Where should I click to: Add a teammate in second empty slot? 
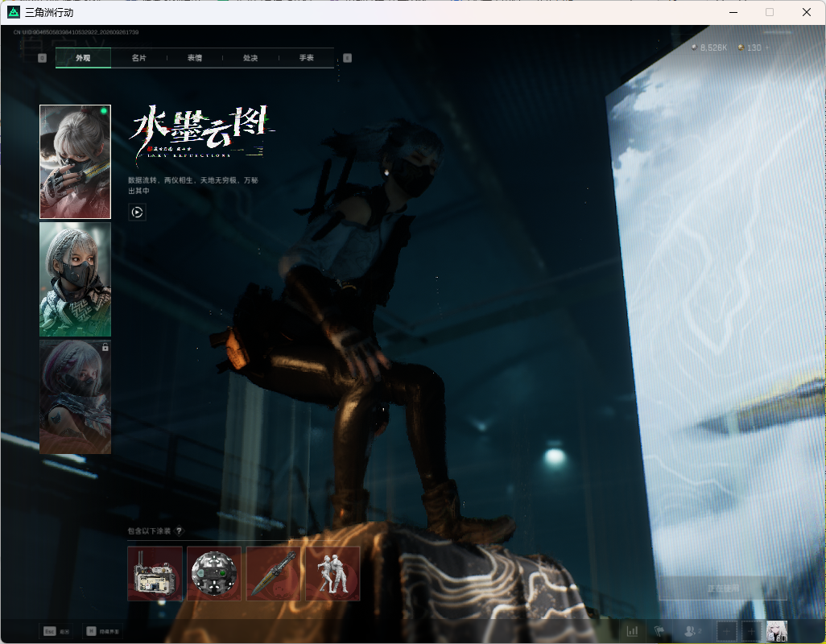(752, 631)
